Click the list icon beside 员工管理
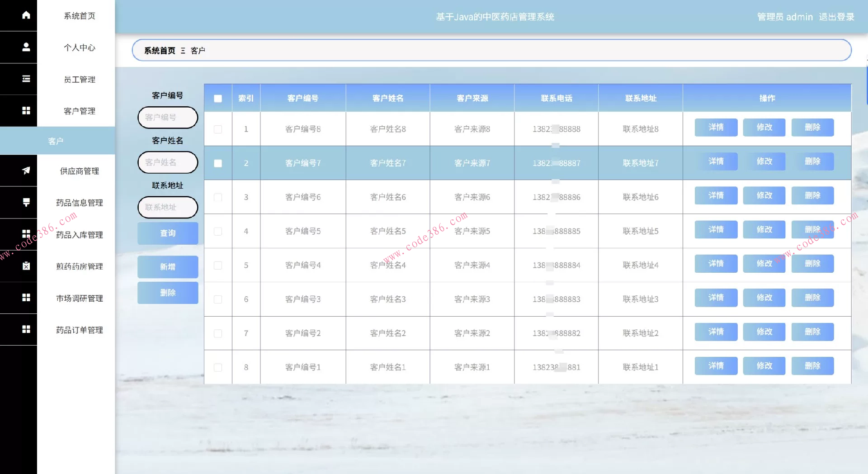 click(26, 79)
